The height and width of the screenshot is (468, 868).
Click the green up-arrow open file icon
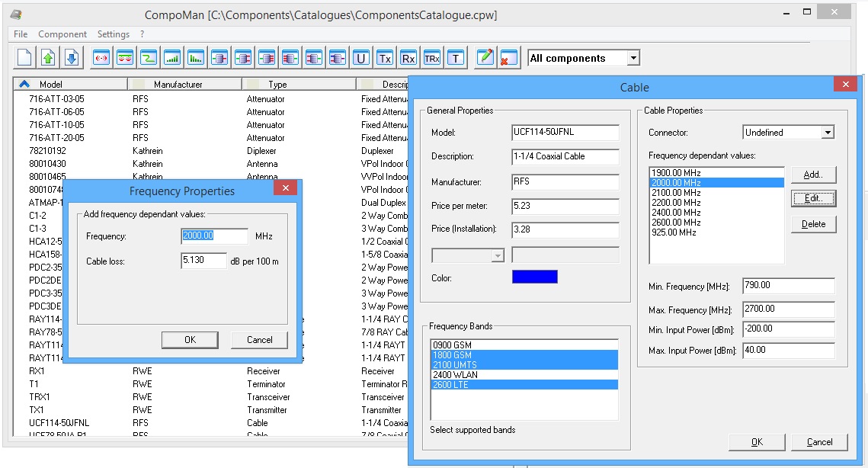click(x=48, y=58)
